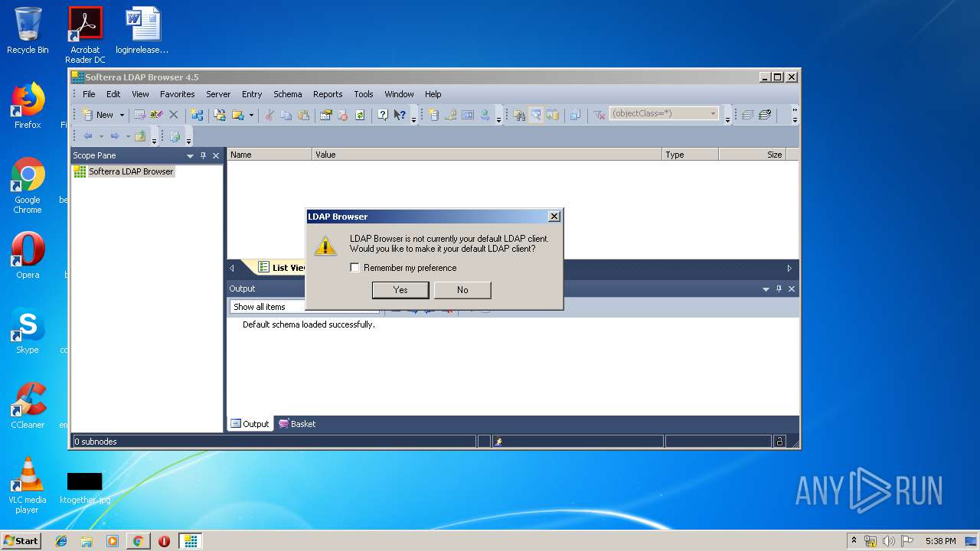This screenshot has width=980, height=551.
Task: Open the CCleaner desktop shortcut
Action: [28, 406]
